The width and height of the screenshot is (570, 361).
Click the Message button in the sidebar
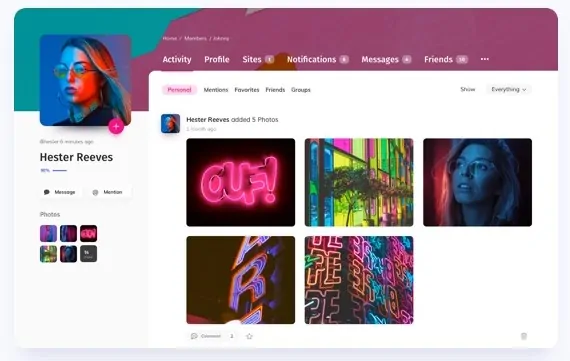(60, 192)
